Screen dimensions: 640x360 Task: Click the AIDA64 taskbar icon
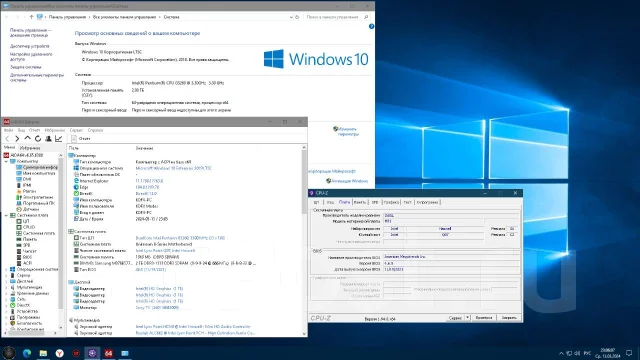pos(109,353)
